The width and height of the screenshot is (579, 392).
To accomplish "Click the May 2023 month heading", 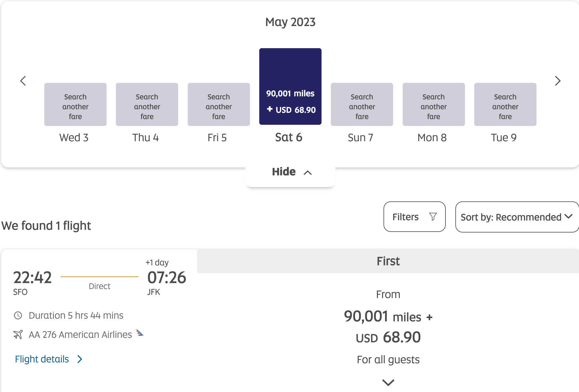I will click(x=290, y=22).
